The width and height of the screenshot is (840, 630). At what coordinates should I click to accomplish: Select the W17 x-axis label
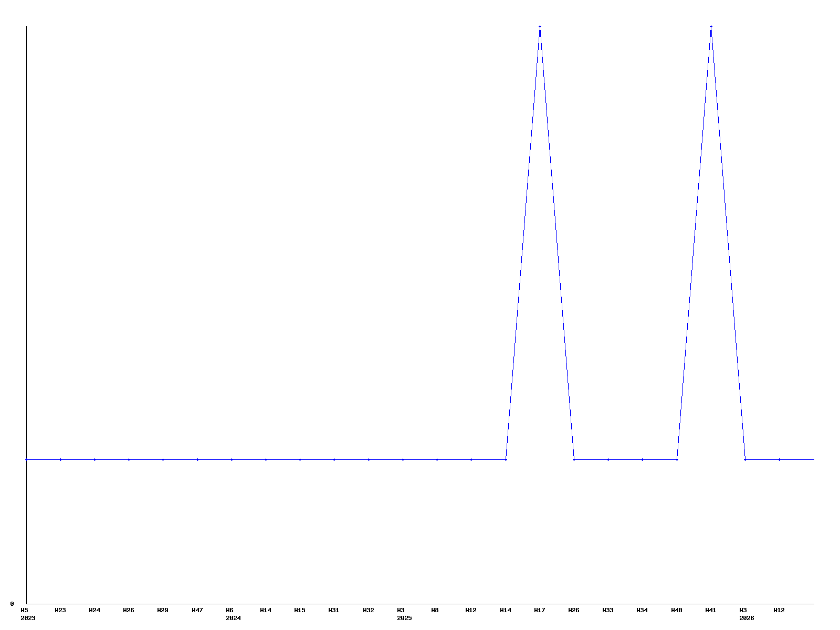tap(540, 610)
